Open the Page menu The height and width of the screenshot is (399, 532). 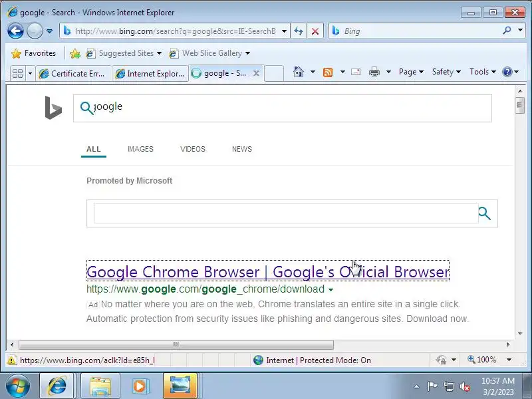pos(411,72)
